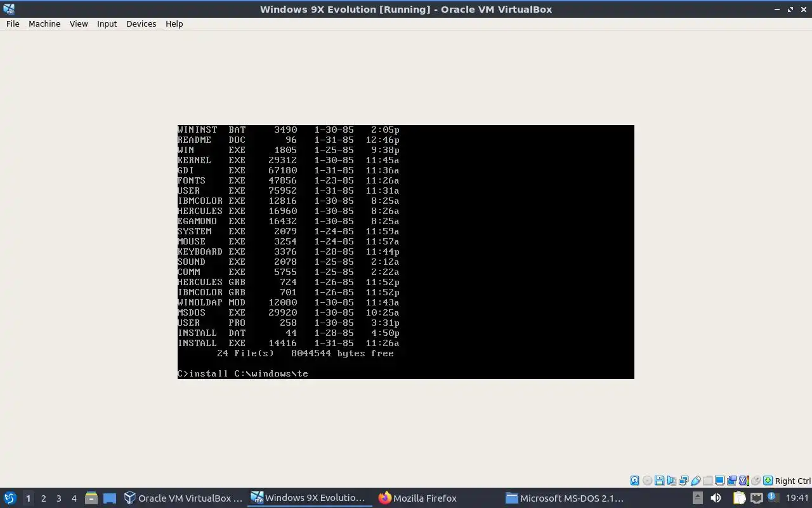Click the optical disk icon in VirtualBox status bar

point(647,481)
